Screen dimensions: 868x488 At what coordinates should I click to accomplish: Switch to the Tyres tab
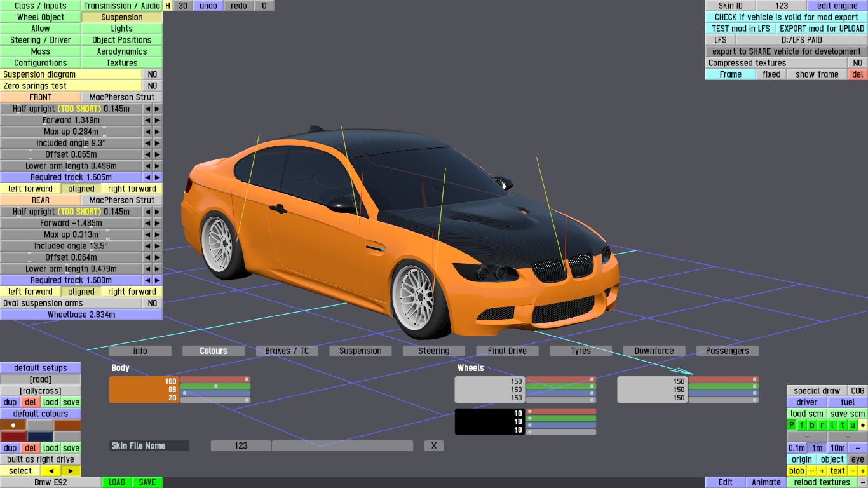(x=581, y=351)
